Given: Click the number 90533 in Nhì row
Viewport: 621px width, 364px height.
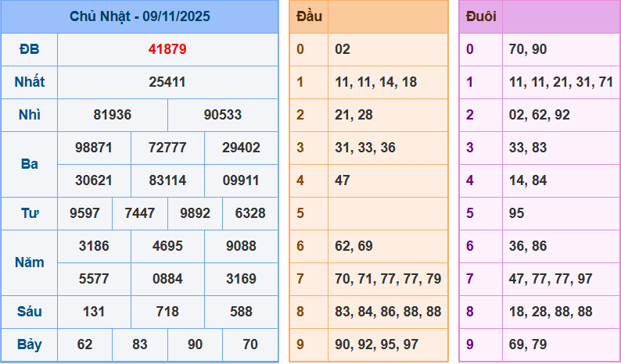Looking at the screenshot, I should (x=223, y=115).
